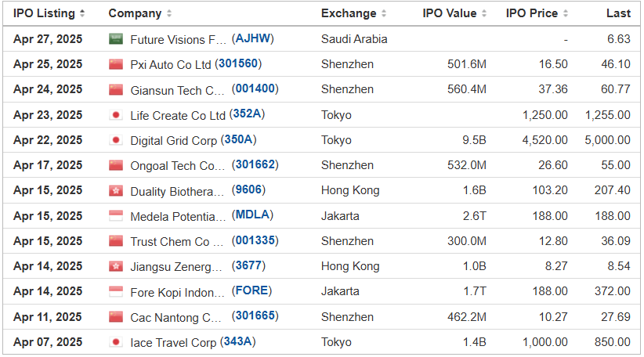Open the 350A ticker link
The width and height of the screenshot is (644, 357).
(239, 139)
